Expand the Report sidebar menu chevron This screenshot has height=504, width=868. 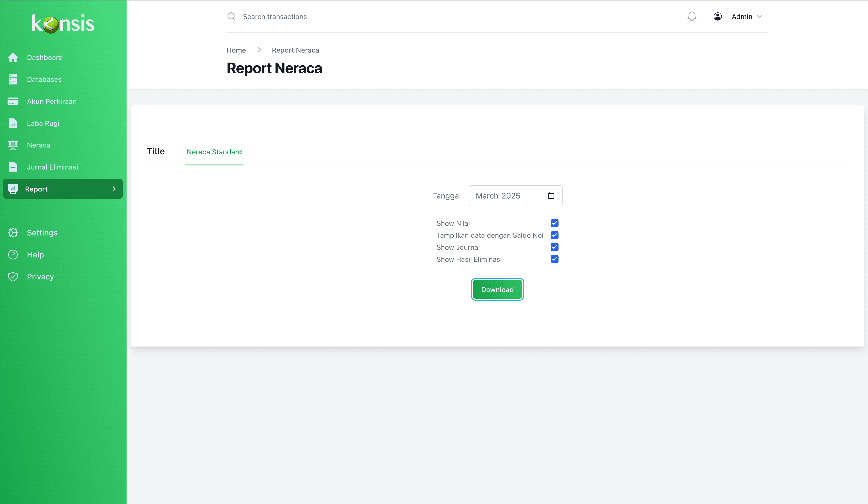pos(114,189)
